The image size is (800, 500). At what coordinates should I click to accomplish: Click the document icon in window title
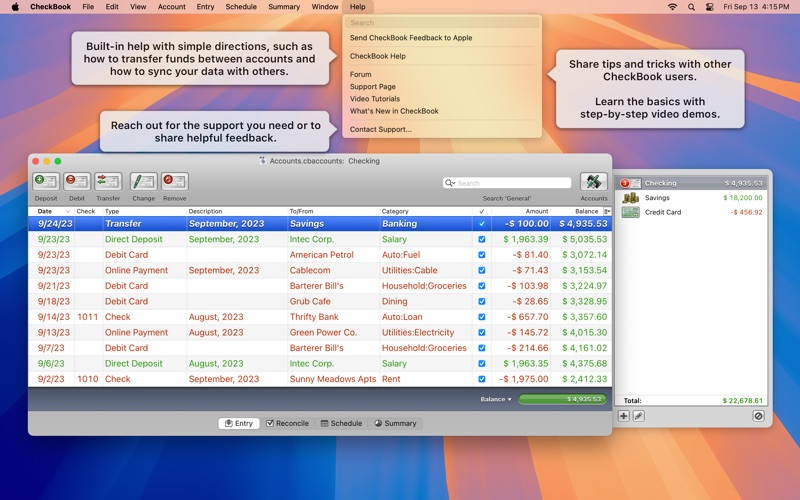coord(263,161)
